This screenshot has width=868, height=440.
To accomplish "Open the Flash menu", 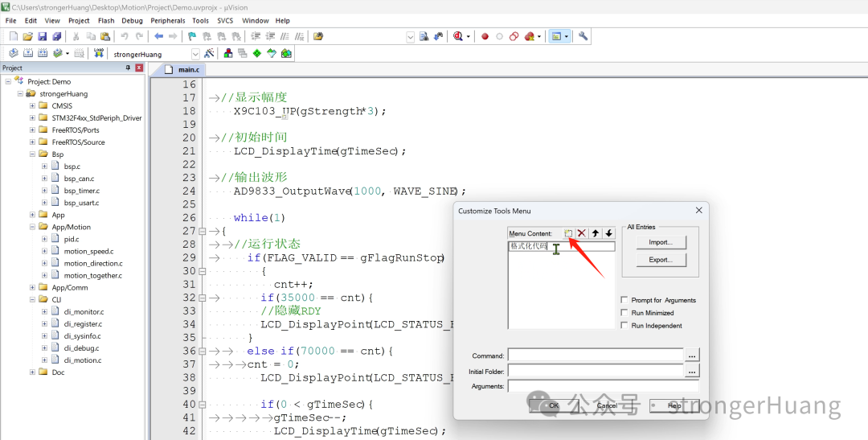I will click(x=106, y=20).
